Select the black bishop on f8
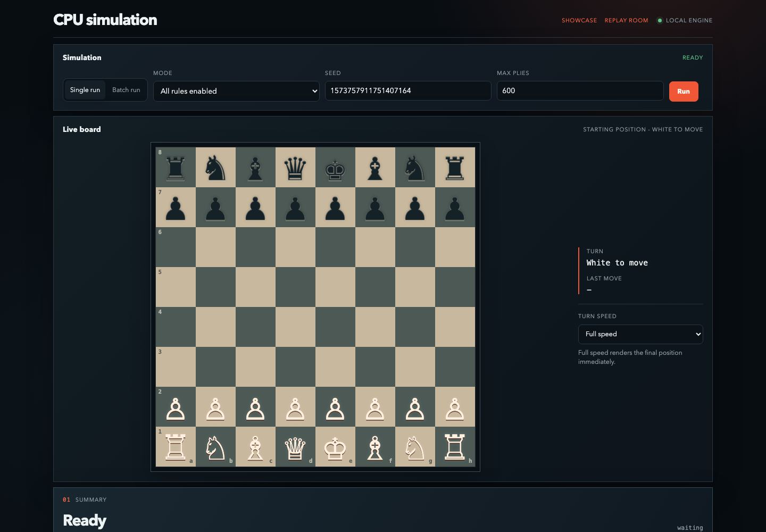Viewport: 766px width, 532px height. pos(375,168)
